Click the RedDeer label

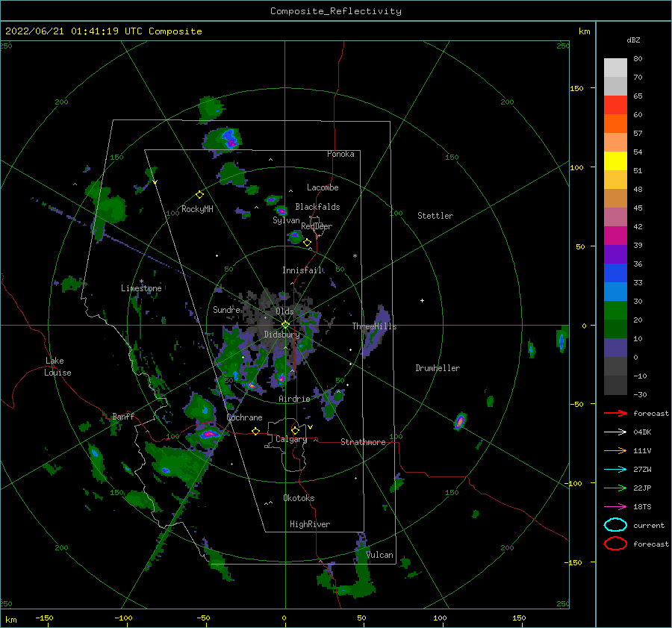click(x=317, y=226)
